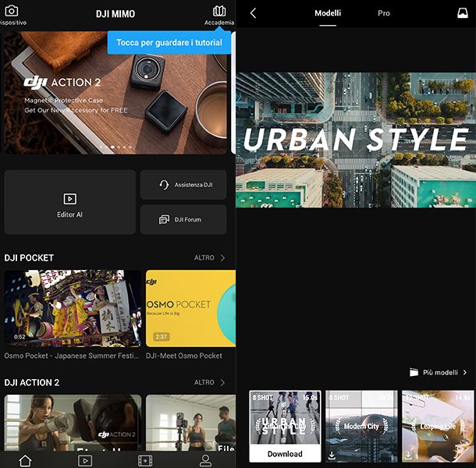Expand ALTRO next to DJI POCKET

(x=209, y=257)
